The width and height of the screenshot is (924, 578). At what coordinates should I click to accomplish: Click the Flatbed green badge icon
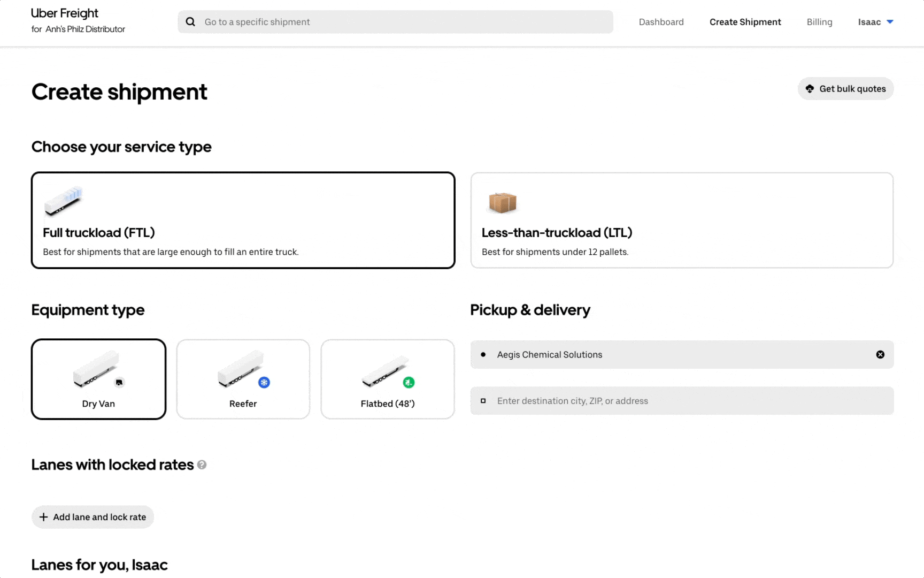click(409, 382)
